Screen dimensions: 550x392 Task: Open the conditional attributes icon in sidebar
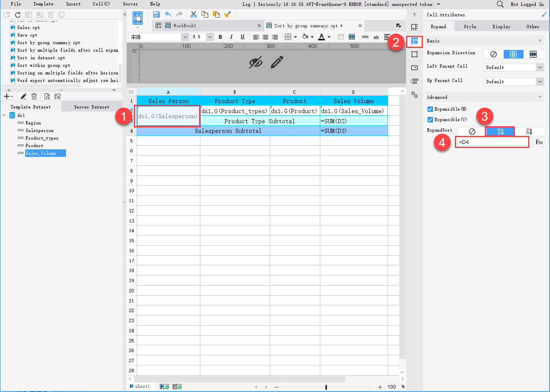pyautogui.click(x=414, y=81)
